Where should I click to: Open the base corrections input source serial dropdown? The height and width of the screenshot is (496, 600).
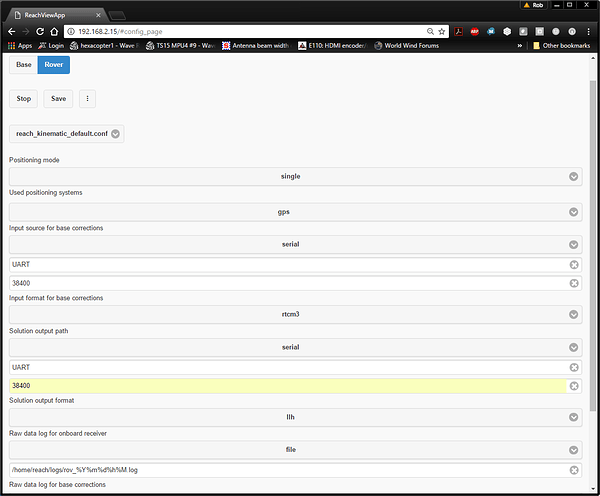point(295,244)
